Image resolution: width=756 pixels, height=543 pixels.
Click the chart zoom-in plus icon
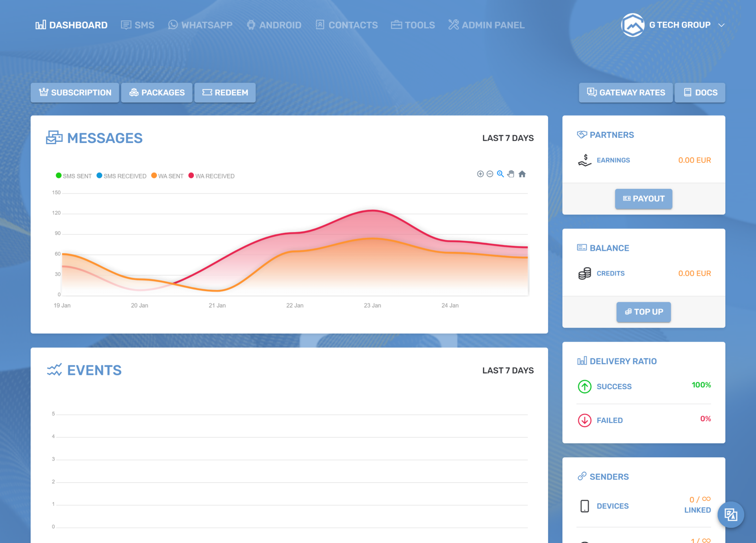click(x=480, y=174)
